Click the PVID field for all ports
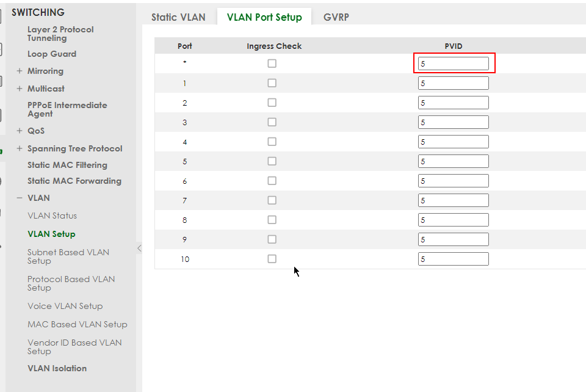This screenshot has width=586, height=392. pyautogui.click(x=454, y=64)
